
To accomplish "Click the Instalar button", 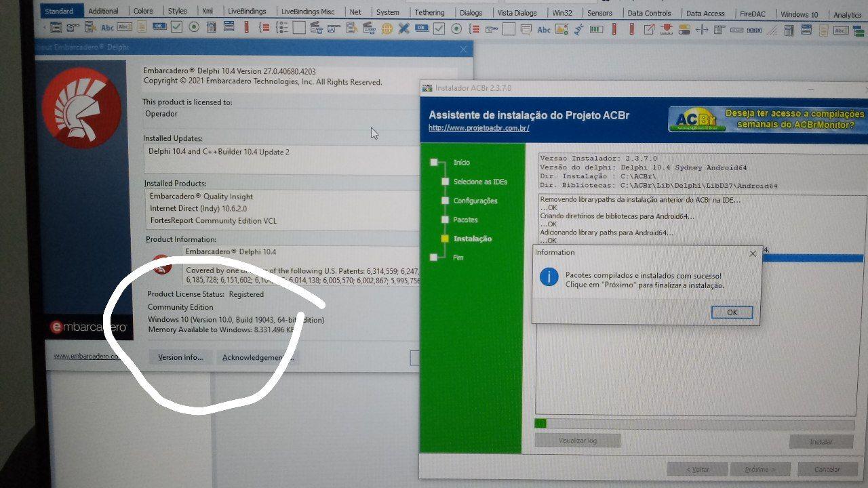I will 821,441.
